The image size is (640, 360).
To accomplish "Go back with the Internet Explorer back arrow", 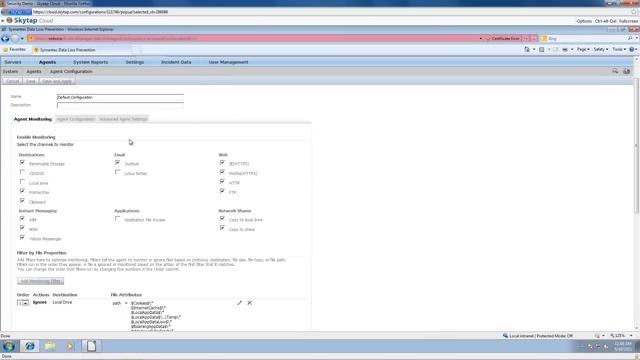I will point(5,38).
